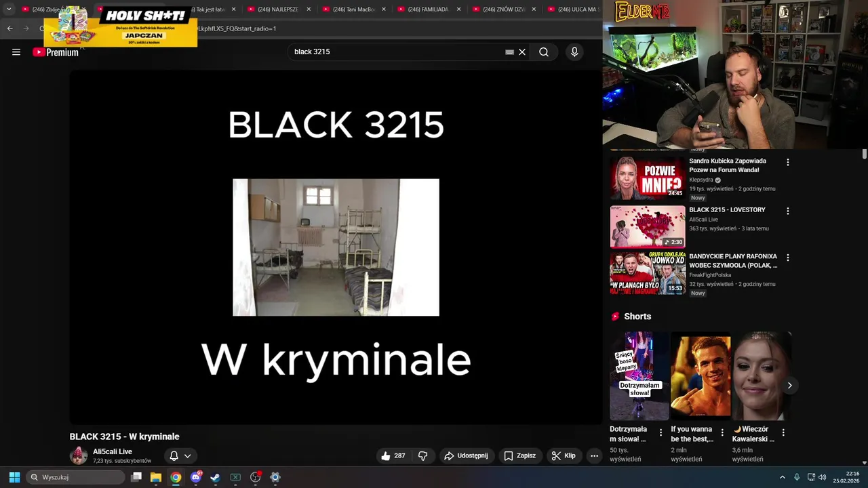Open options for BANDYCKIE PLANY RAFONIXA video
The height and width of the screenshot is (488, 868).
tap(787, 258)
